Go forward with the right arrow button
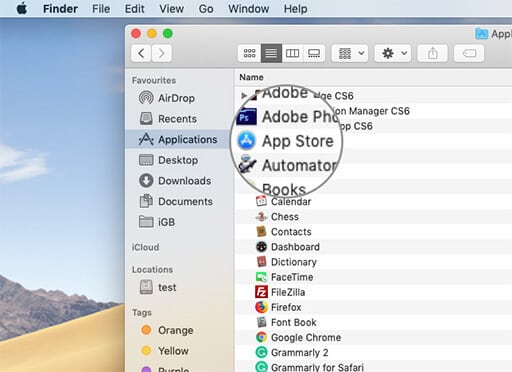Screen dimensions: 512x372 tap(162, 53)
